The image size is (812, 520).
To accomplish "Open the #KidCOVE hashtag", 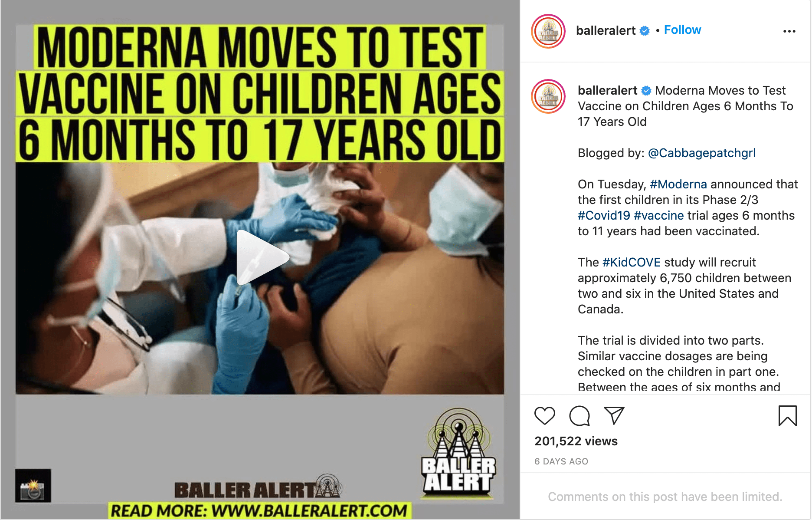I will 632,262.
